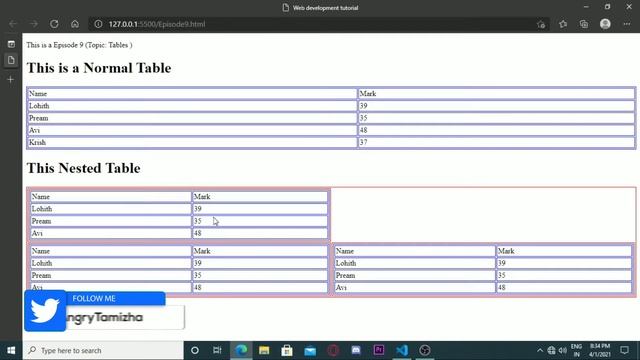Open Adobe Premiere Pro from taskbar
Image resolution: width=640 pixels, height=360 pixels.
tap(379, 350)
